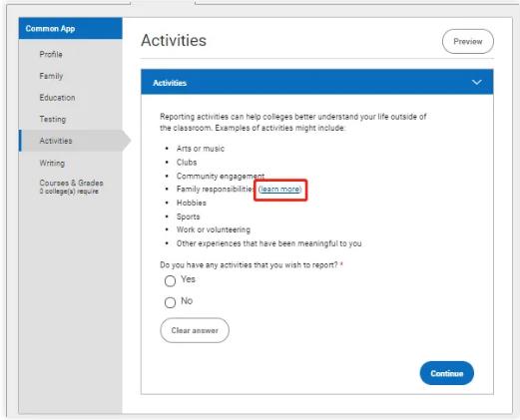Viewport: 520px width, 420px height.
Task: Open the Preview button
Action: point(468,41)
